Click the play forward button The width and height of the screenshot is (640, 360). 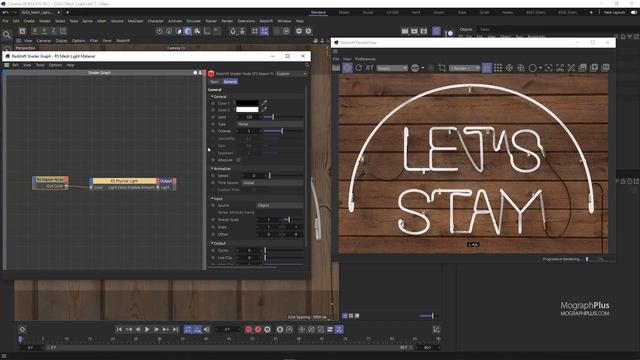(147, 329)
